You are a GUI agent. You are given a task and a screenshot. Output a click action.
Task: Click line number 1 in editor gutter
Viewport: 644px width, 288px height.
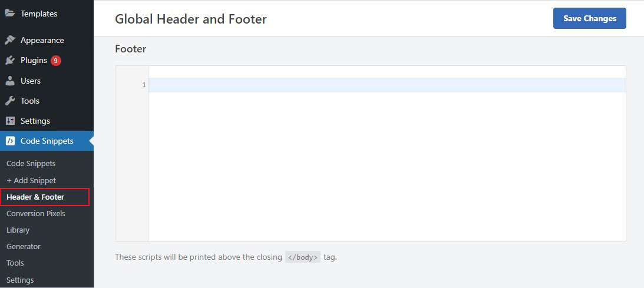pyautogui.click(x=144, y=85)
